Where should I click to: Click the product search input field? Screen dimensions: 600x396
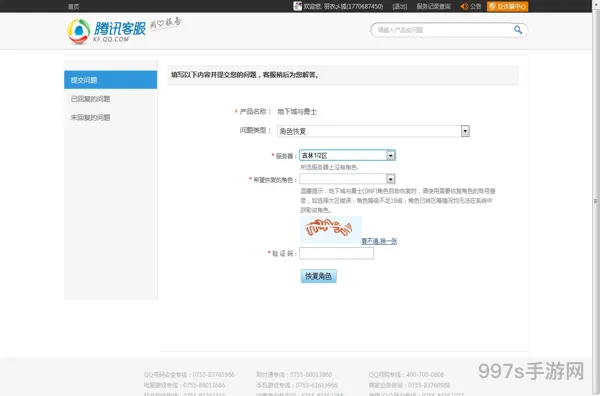tap(444, 30)
